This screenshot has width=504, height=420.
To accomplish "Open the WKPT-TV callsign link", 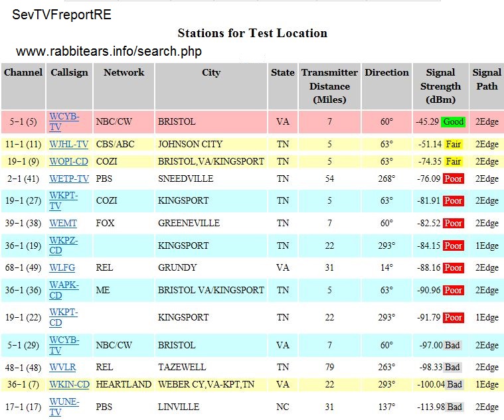I will (x=64, y=200).
